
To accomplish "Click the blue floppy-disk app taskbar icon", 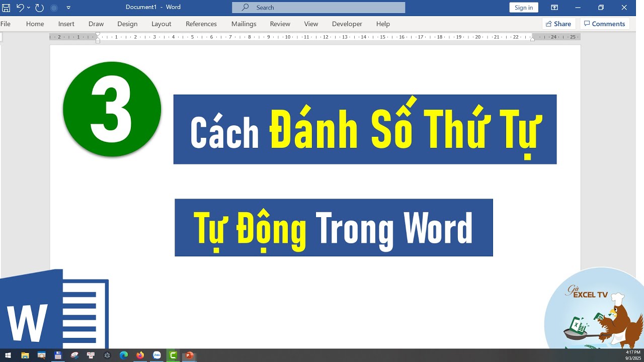I will point(58,355).
